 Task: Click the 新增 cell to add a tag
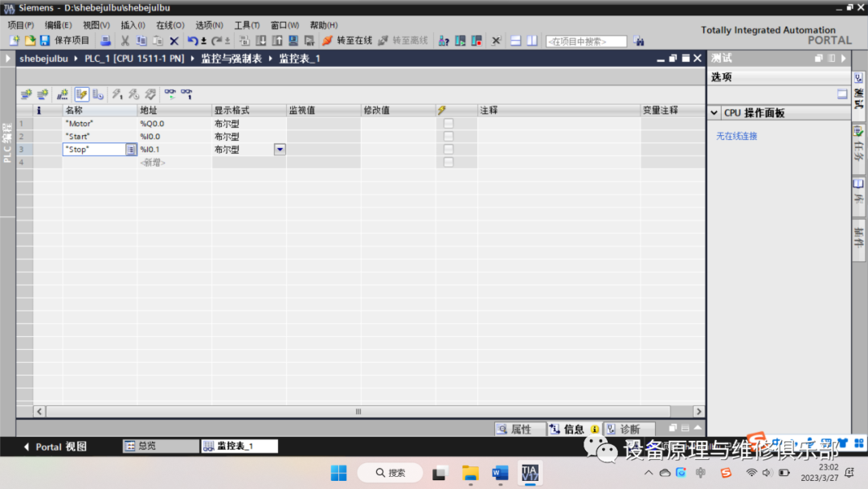coord(153,162)
